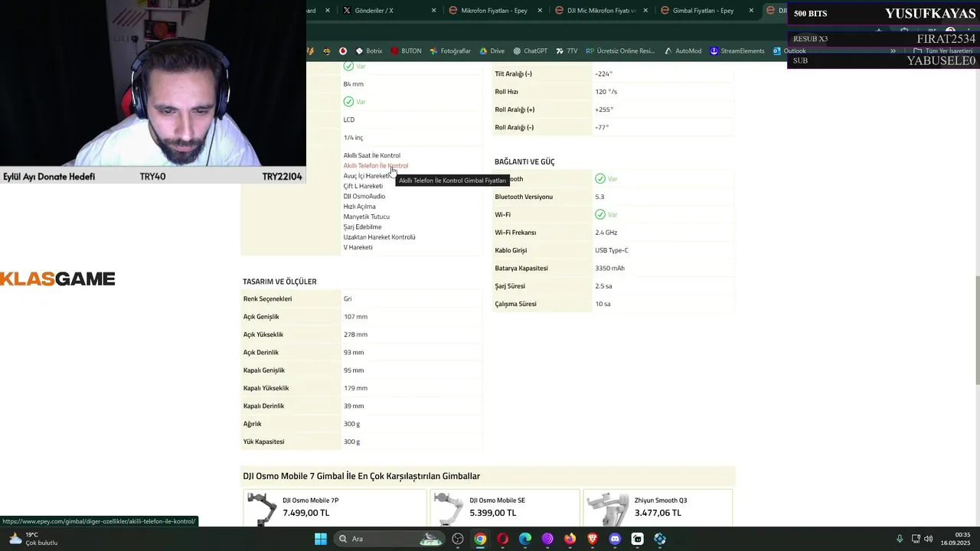Click the Batarya Kapasitesi value 3350 mAh
Viewport: 980px width, 551px height.
coord(609,268)
